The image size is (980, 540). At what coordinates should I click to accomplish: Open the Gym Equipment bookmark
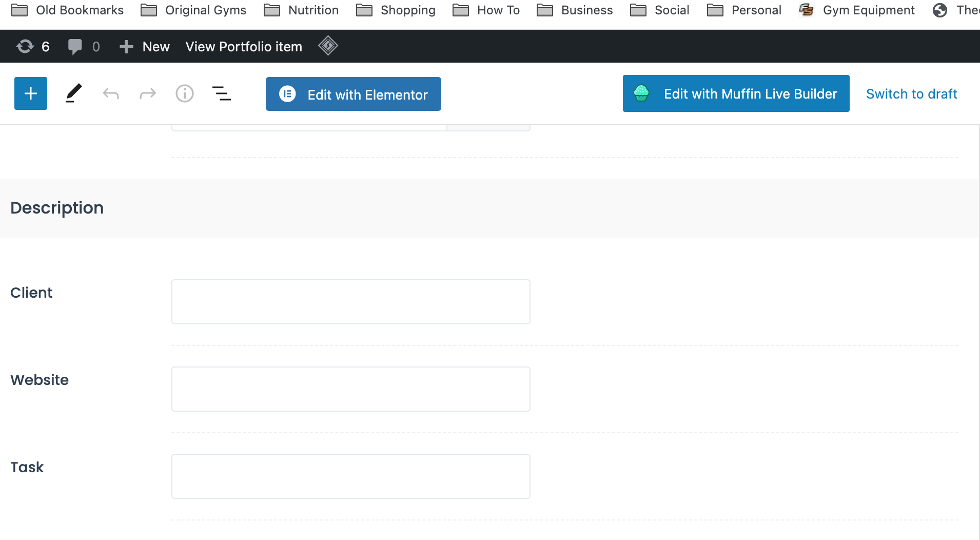857,10
